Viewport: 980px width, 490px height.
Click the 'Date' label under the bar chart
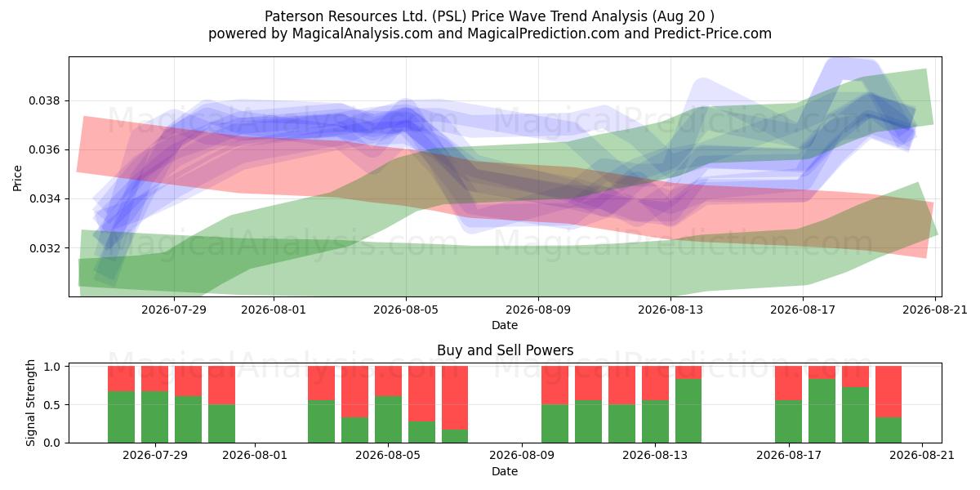[505, 471]
